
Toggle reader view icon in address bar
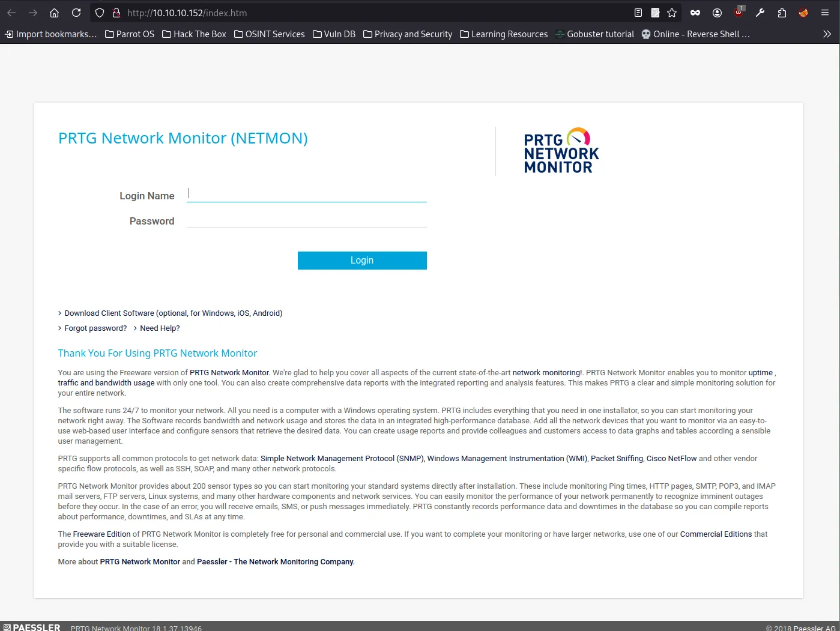click(x=638, y=13)
